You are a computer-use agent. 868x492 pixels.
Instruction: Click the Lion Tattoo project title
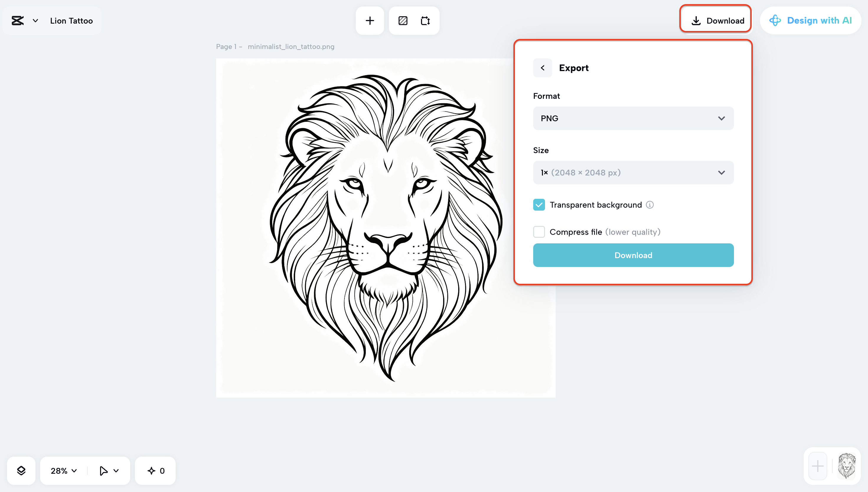71,21
